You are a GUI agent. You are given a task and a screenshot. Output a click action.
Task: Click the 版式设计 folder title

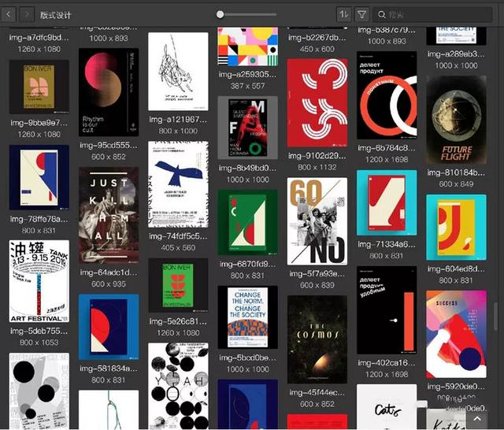pos(55,15)
